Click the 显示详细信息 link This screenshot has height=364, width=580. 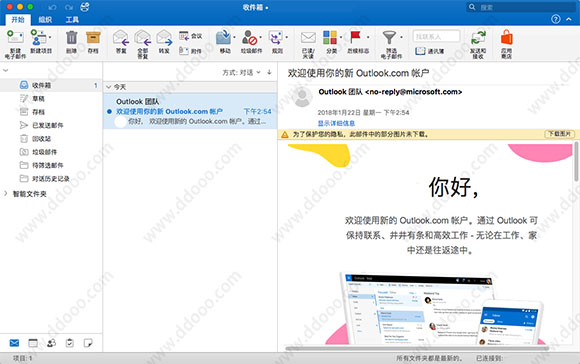click(x=336, y=123)
